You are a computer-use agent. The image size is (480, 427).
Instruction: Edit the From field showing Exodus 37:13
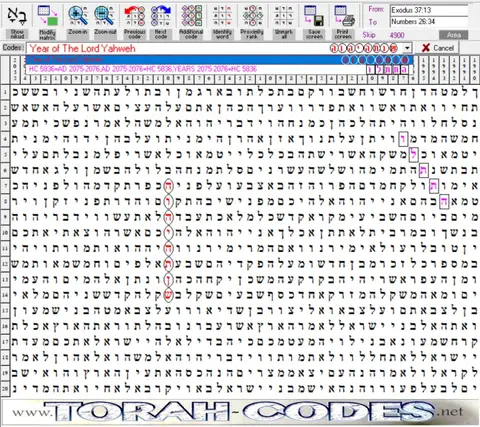point(429,10)
